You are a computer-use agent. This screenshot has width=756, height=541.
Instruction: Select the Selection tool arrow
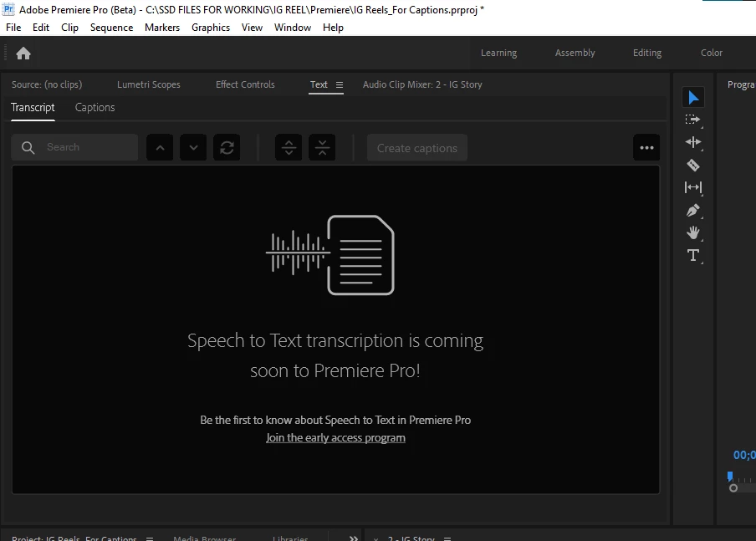693,97
